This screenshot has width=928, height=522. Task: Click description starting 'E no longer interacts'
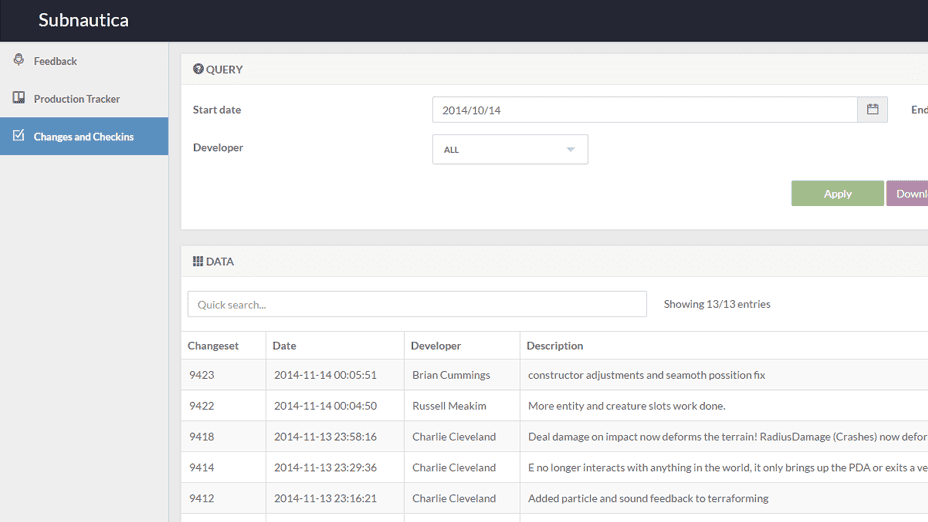727,467
